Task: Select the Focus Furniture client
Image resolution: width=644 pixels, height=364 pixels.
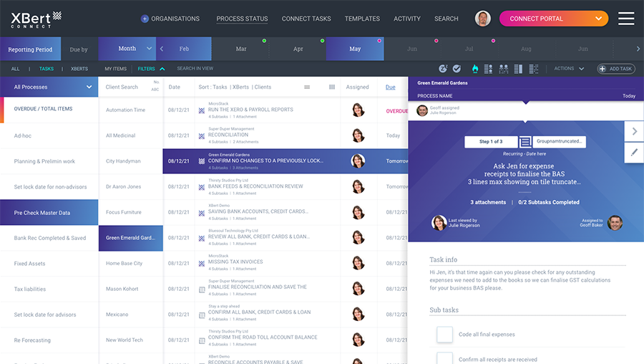Action: point(131,212)
